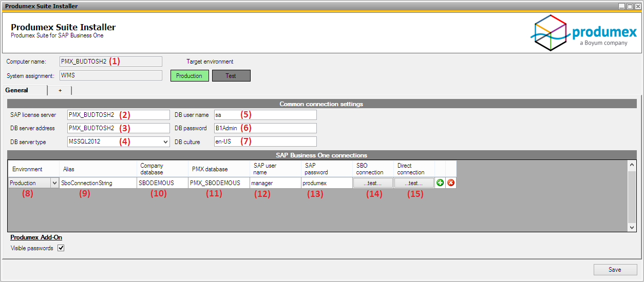
Task: Maximize the Produmex Suite Installer window
Action: (630, 6)
